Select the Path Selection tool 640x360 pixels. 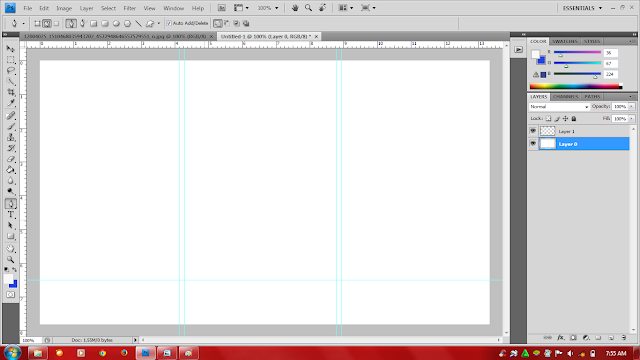point(11,225)
